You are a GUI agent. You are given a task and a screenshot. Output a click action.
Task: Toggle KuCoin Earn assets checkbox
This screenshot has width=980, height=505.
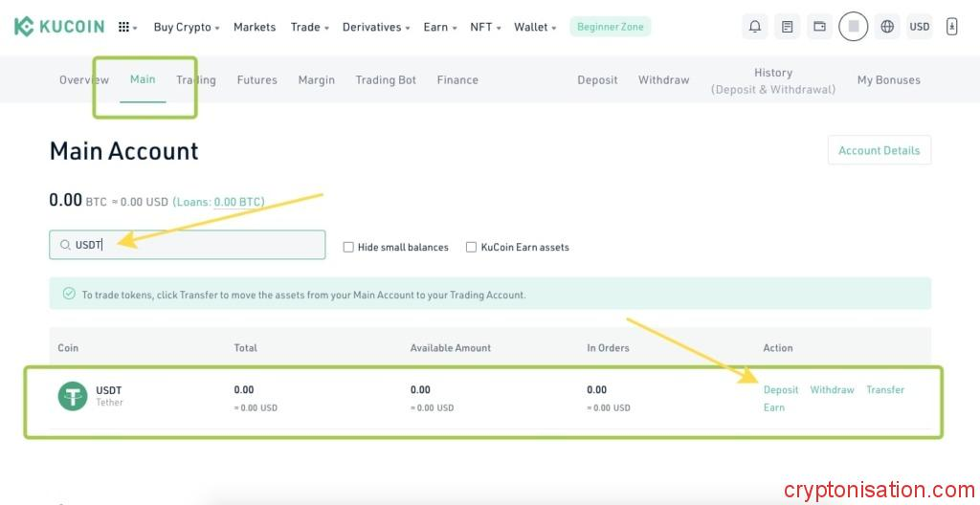pyautogui.click(x=471, y=247)
